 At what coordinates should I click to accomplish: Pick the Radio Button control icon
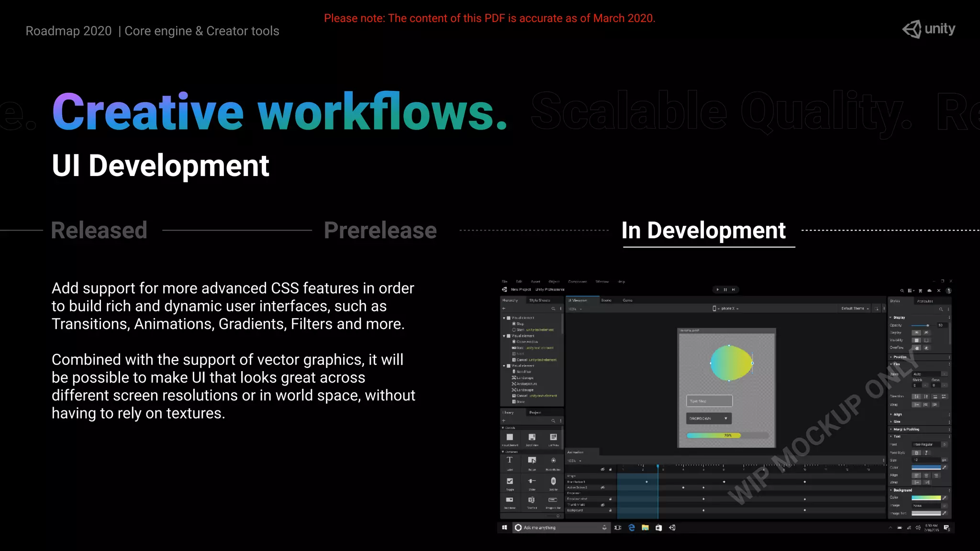pos(554,460)
